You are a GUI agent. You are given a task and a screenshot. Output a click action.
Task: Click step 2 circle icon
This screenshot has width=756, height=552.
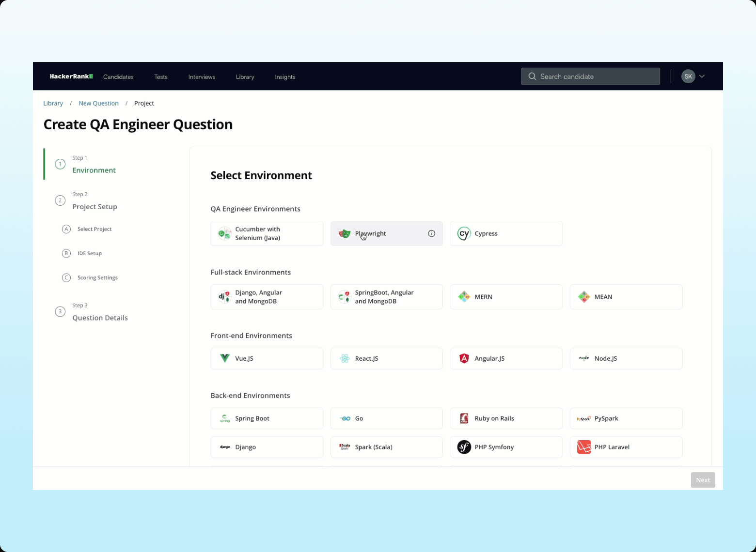tap(60, 200)
